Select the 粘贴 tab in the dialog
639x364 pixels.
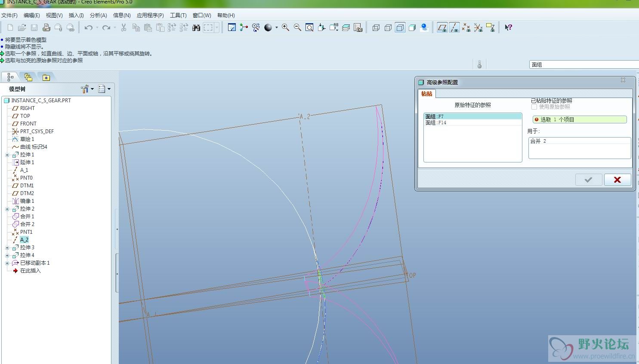coord(427,94)
